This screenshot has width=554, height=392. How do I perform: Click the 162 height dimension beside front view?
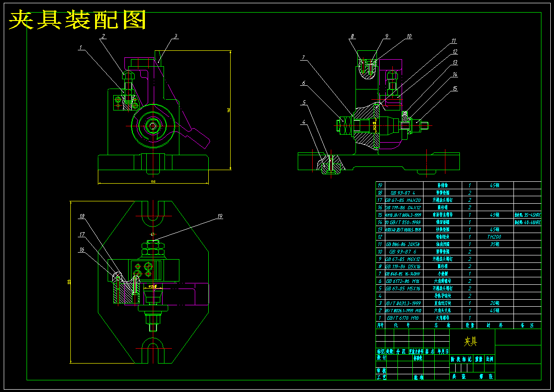[229, 110]
